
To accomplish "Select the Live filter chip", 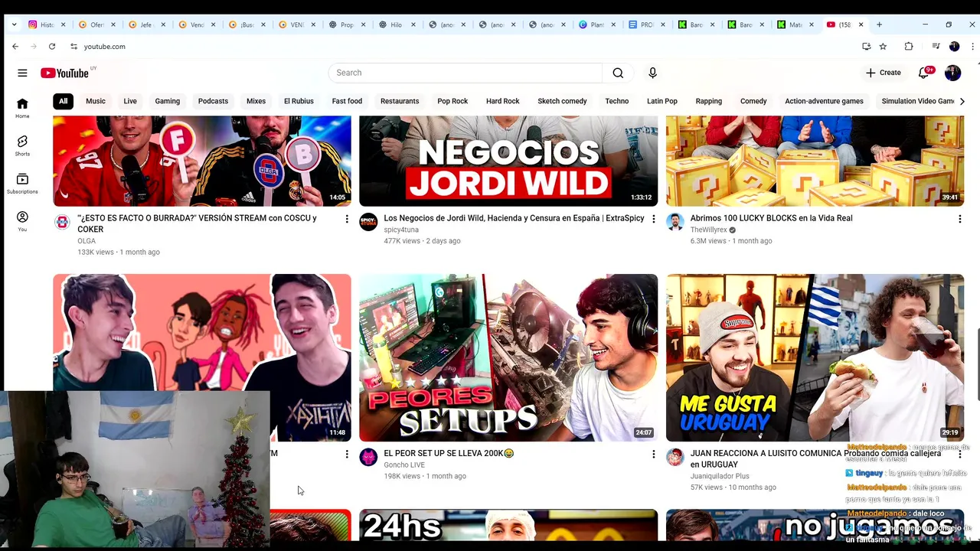I will point(130,101).
